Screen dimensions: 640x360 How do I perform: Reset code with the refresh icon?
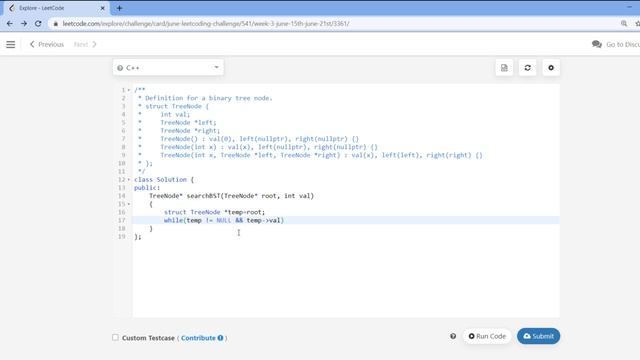(527, 68)
